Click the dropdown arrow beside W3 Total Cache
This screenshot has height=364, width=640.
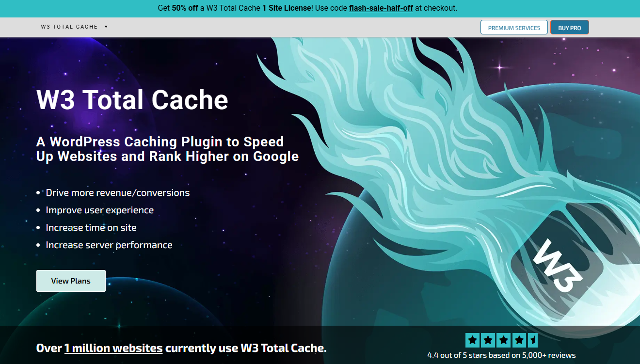[106, 27]
